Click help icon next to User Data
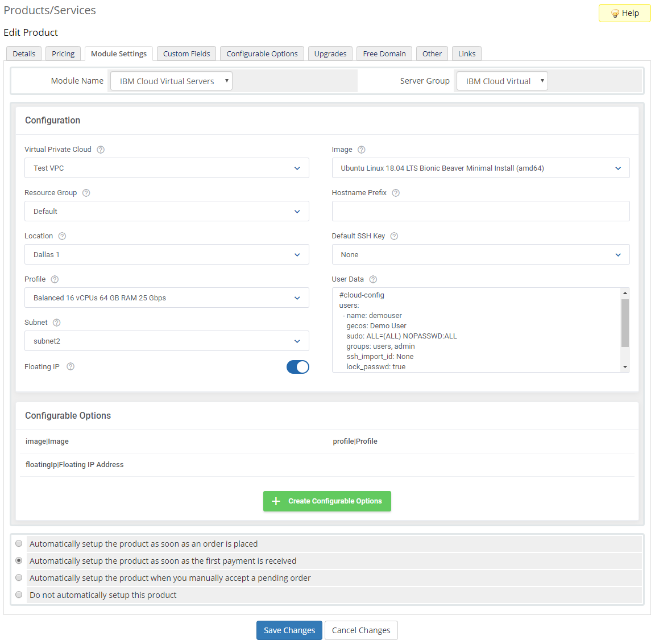 tap(374, 279)
